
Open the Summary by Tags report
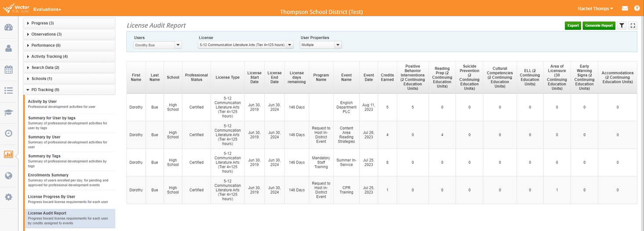point(70,160)
